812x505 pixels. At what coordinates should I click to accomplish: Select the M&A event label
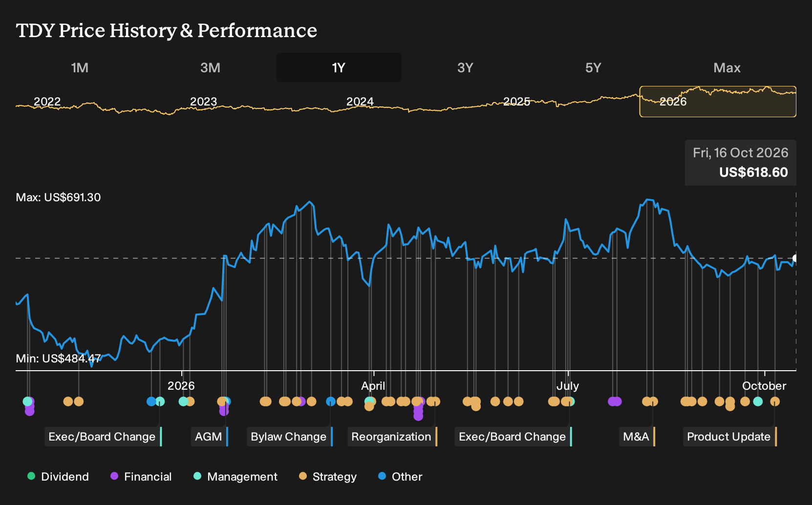[637, 437]
